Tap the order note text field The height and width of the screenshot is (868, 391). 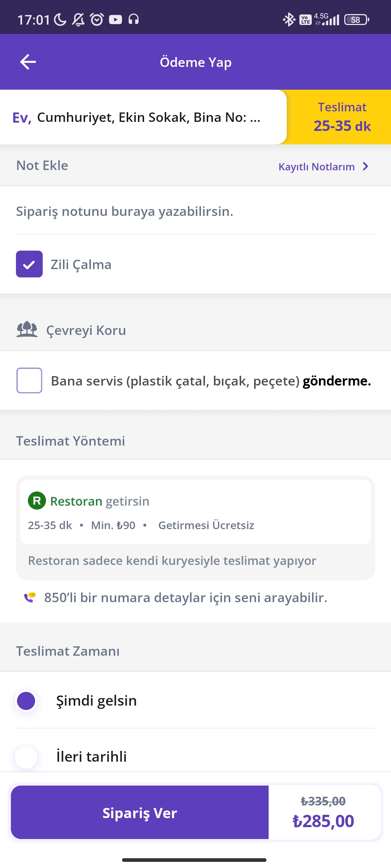[x=195, y=212]
